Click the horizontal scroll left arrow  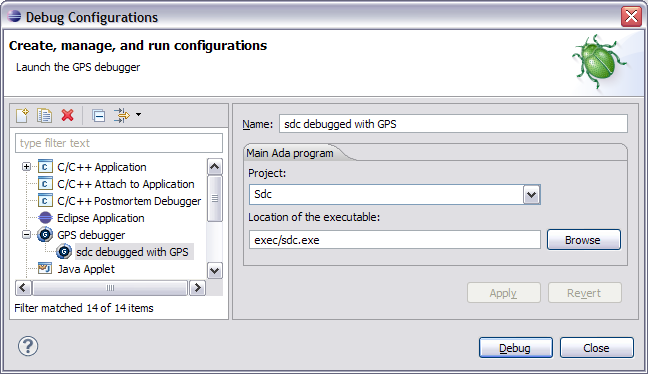tap(23, 288)
